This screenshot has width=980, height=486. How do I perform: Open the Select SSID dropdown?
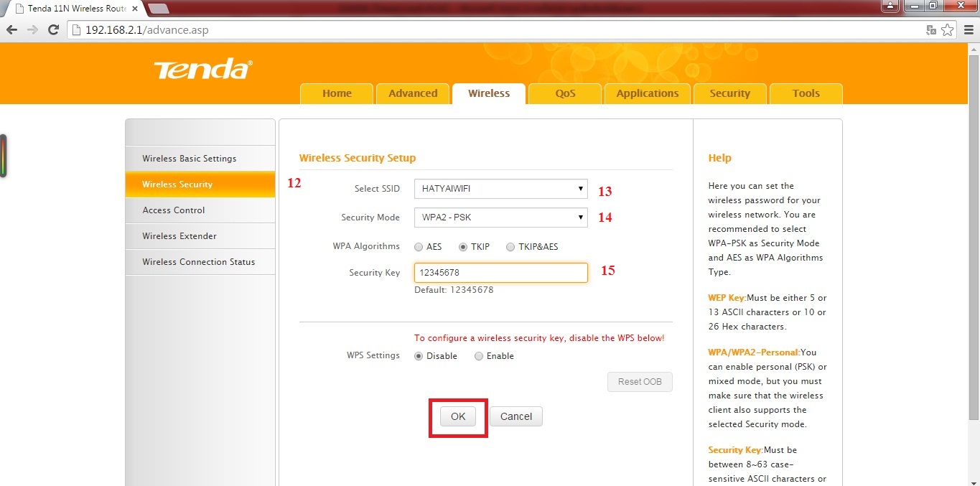click(x=501, y=189)
